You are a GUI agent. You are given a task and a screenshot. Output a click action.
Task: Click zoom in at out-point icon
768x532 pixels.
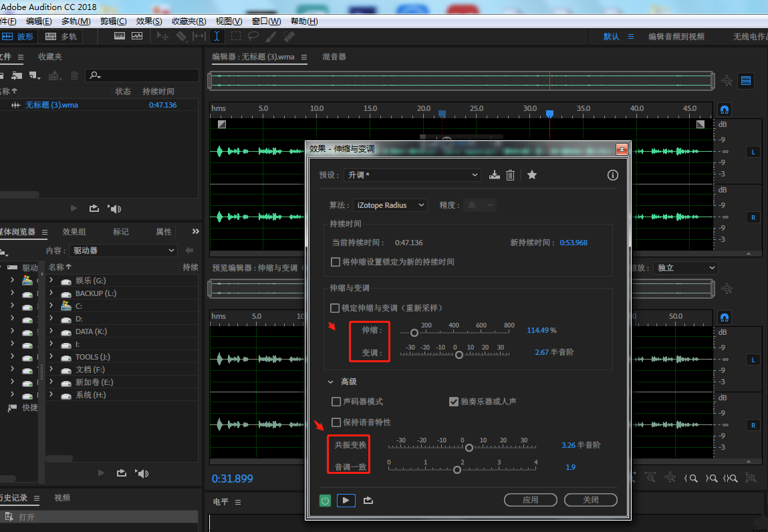[712, 478]
